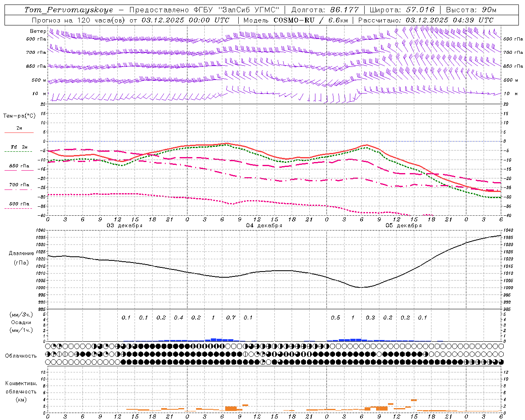Select the Td 2м dew point legend entry
Screen dimensions: 525x420
[x=19, y=147]
